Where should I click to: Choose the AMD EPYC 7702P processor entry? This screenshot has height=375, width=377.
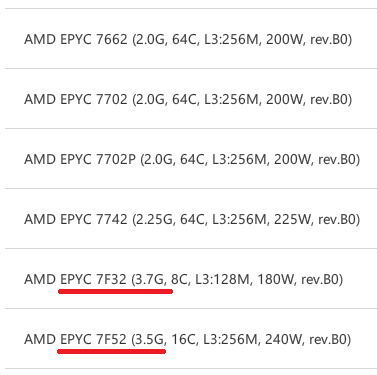191,159
